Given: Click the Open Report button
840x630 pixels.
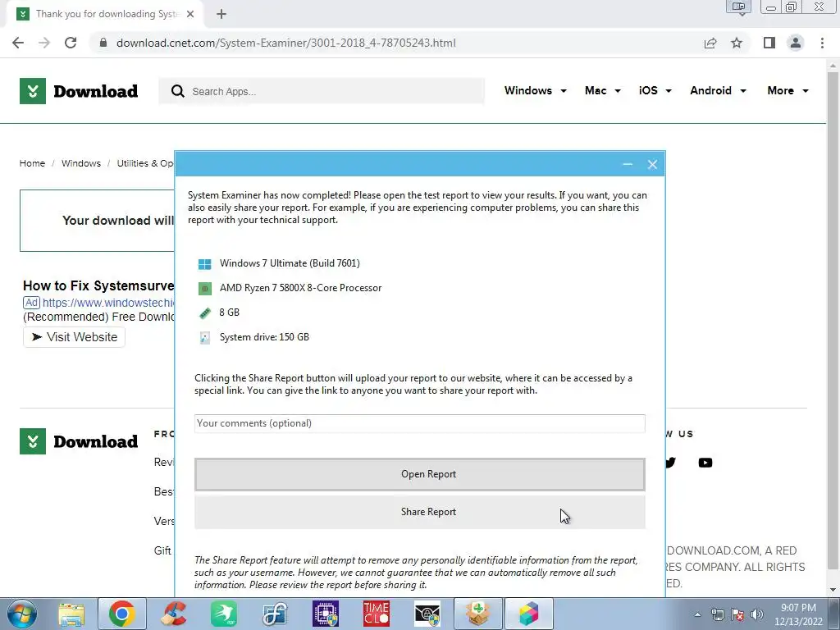Looking at the screenshot, I should tap(420, 474).
